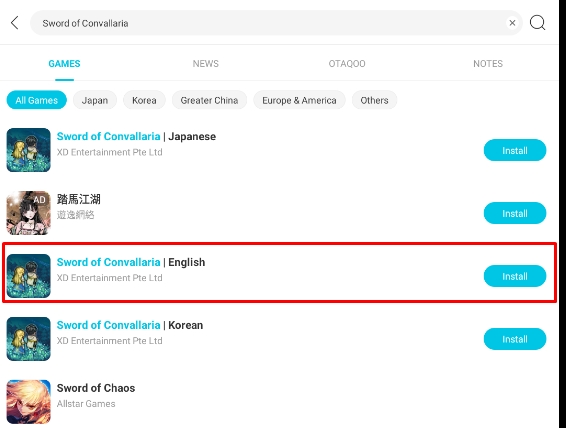This screenshot has height=428, width=566.
Task: Select the GAMES tab
Action: tap(64, 64)
